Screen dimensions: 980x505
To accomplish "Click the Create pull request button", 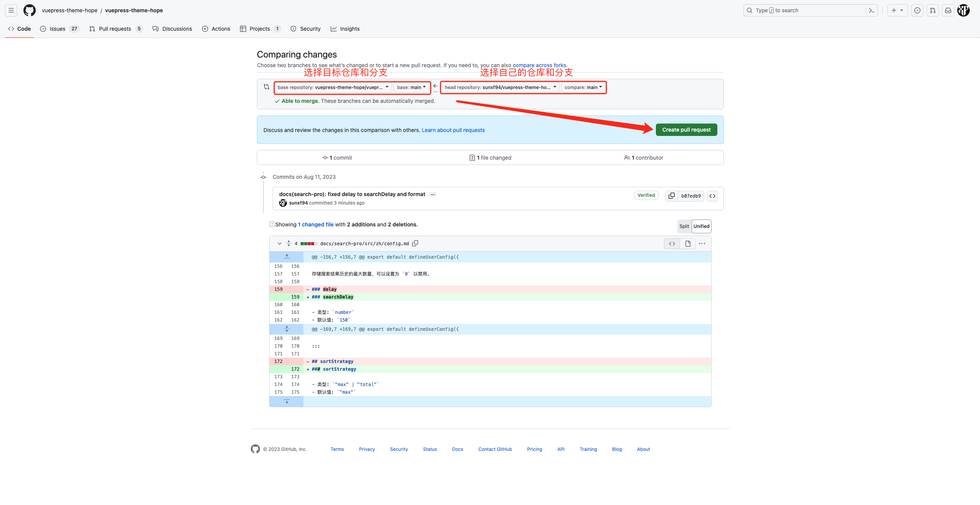I will click(x=686, y=129).
